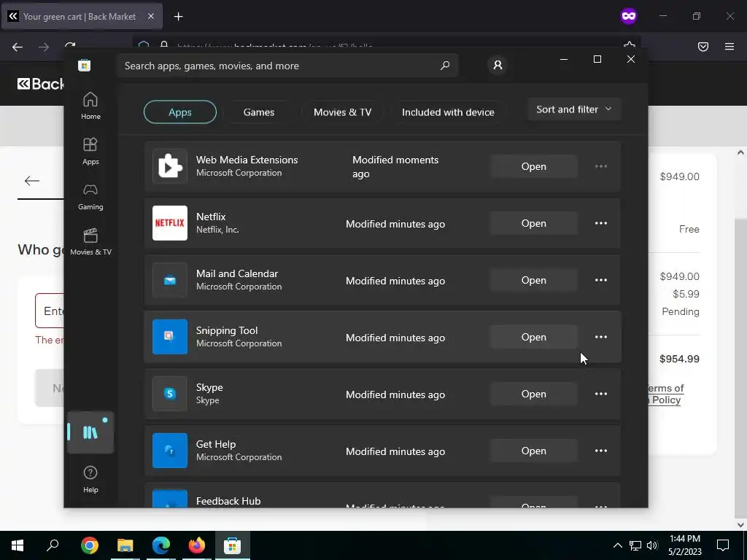The height and width of the screenshot is (560, 747).
Task: Click the Feedback Hub app name
Action: pyautogui.click(x=228, y=501)
